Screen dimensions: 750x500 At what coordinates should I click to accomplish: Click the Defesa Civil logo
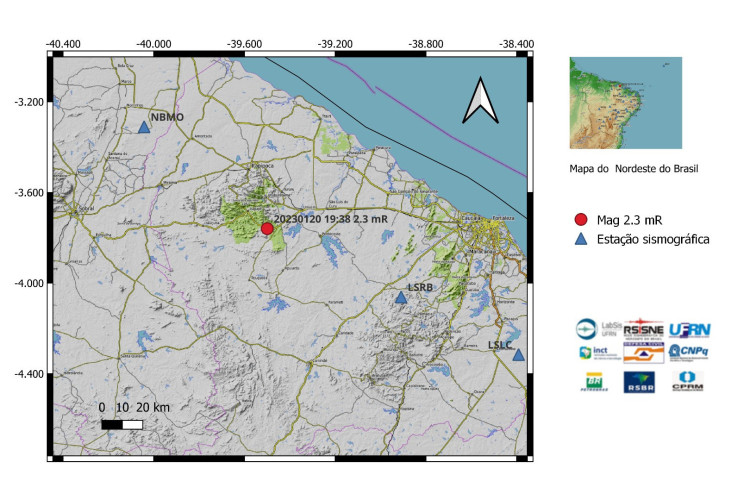tap(643, 352)
